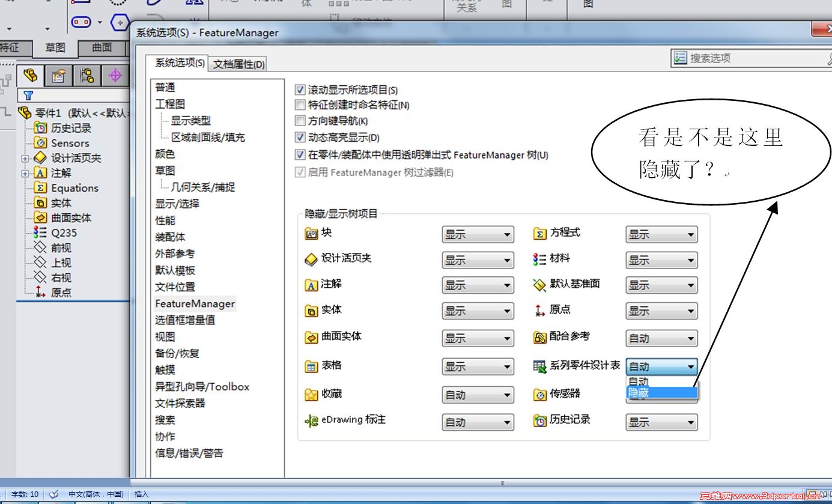
Task: Expand the 设计活页夹 node in the feature tree
Action: coord(25,159)
